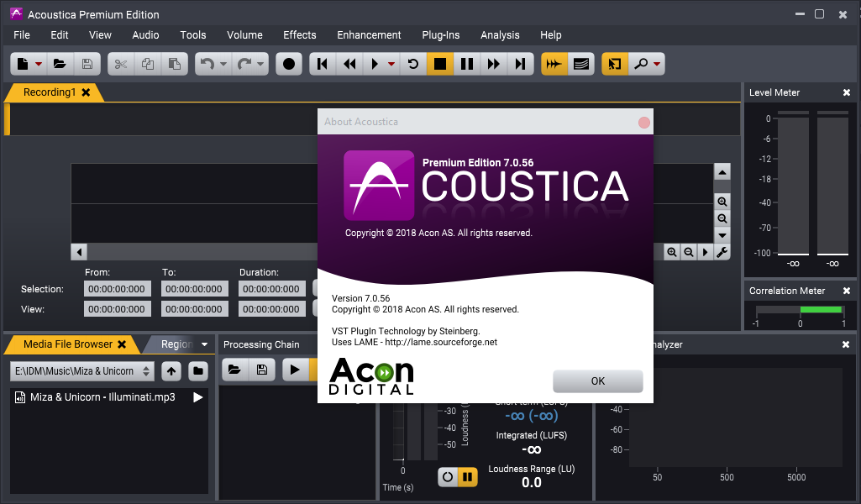Open the Plug-Ins menu
Image resolution: width=861 pixels, height=504 pixels.
440,35
